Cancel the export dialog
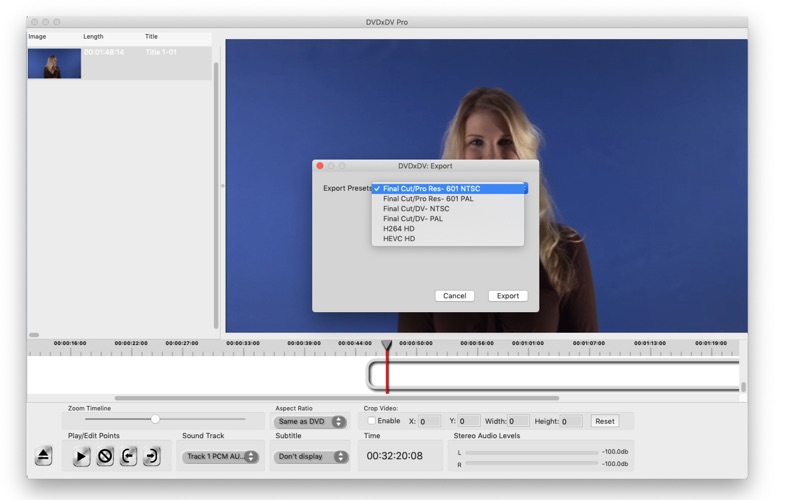This screenshot has height=500, width=800. click(x=454, y=296)
